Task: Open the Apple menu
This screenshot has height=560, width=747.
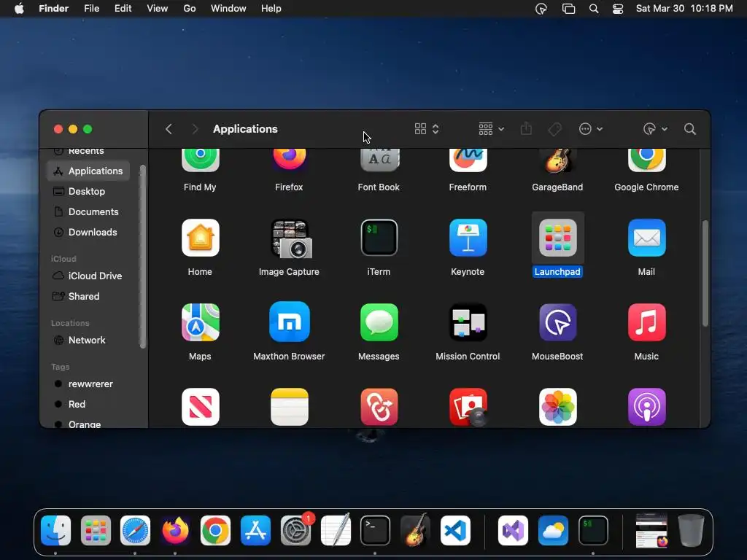Action: pyautogui.click(x=19, y=9)
